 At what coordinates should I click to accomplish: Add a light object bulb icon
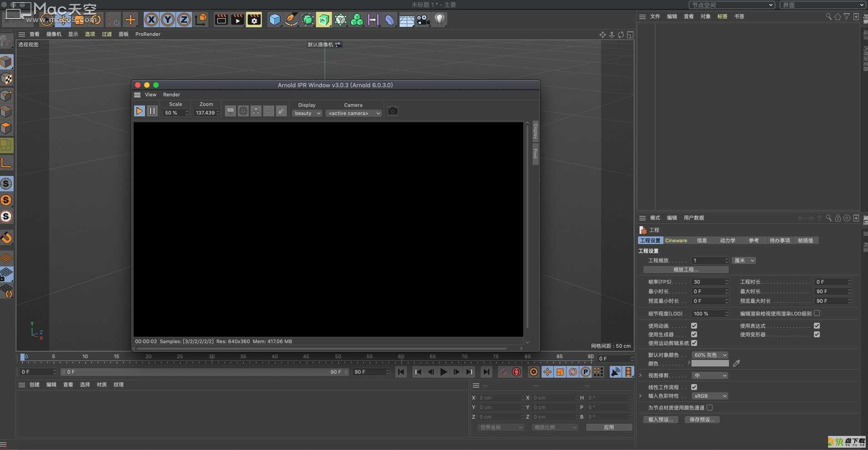[440, 20]
